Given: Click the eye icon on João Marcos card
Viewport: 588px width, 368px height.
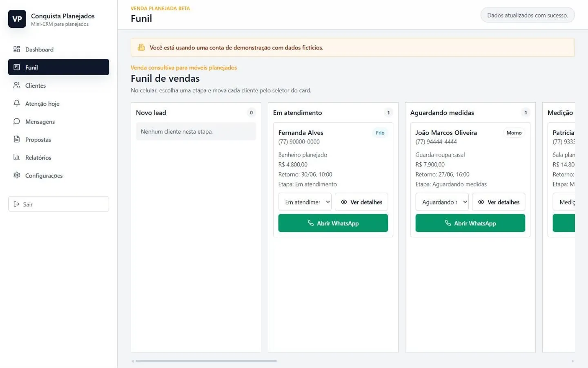Looking at the screenshot, I should coord(481,202).
